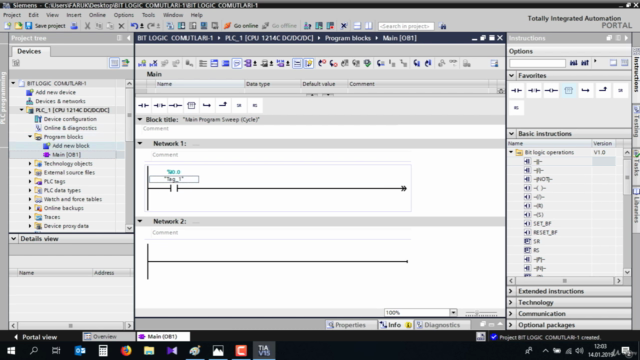Cut selection with the scissors icon
640x360 pixels.
pos(87,26)
